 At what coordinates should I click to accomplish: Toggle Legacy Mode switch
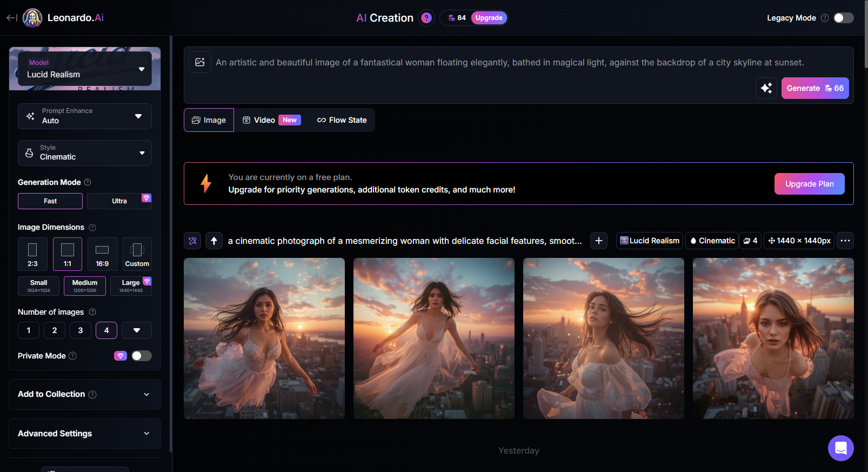[843, 18]
